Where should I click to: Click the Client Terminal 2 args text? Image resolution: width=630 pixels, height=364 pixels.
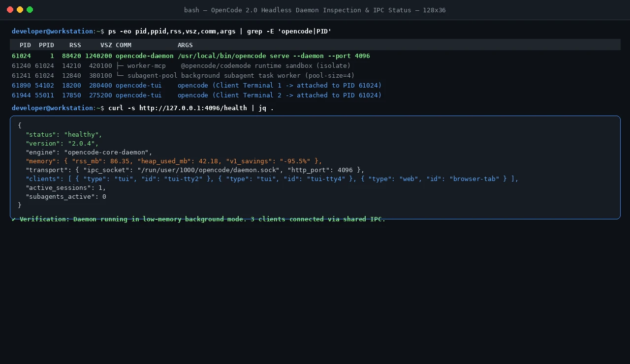(280, 95)
